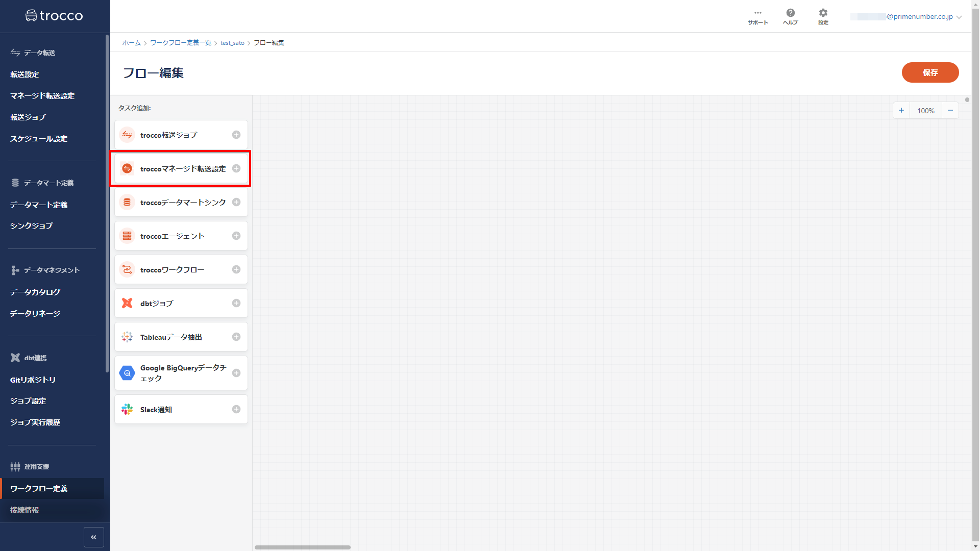Click the 100% zoom level value
Image resolution: width=980 pixels, height=551 pixels.
(x=926, y=110)
